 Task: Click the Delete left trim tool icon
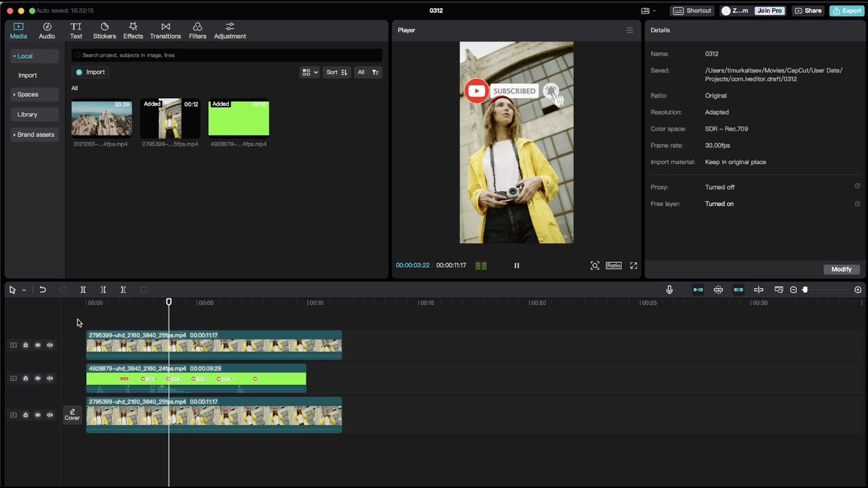(x=103, y=289)
